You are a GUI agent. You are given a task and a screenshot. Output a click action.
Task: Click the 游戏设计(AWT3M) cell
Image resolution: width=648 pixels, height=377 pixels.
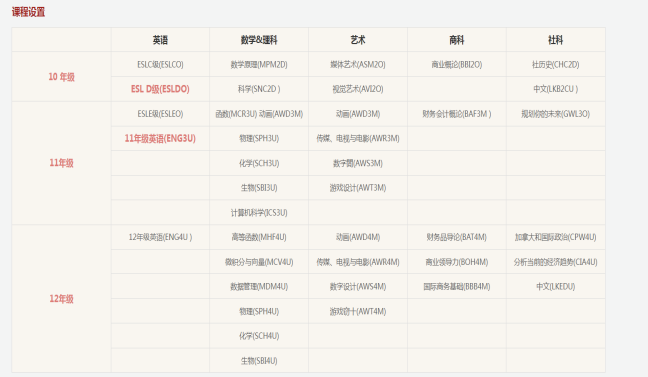pos(358,188)
